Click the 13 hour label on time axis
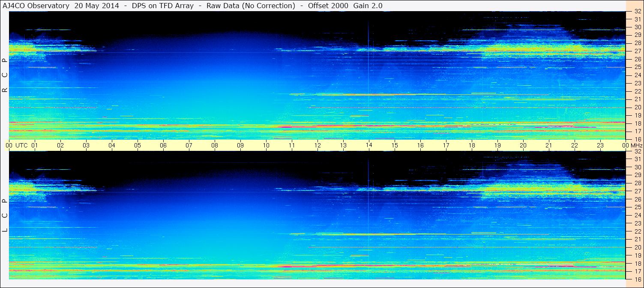Screen dimensions: 644x288 (343, 145)
